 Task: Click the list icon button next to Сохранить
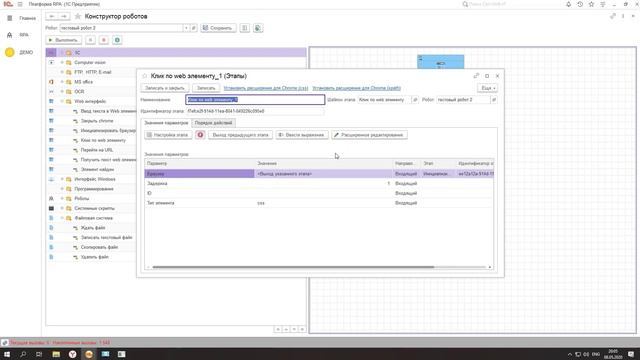pyautogui.click(x=244, y=28)
